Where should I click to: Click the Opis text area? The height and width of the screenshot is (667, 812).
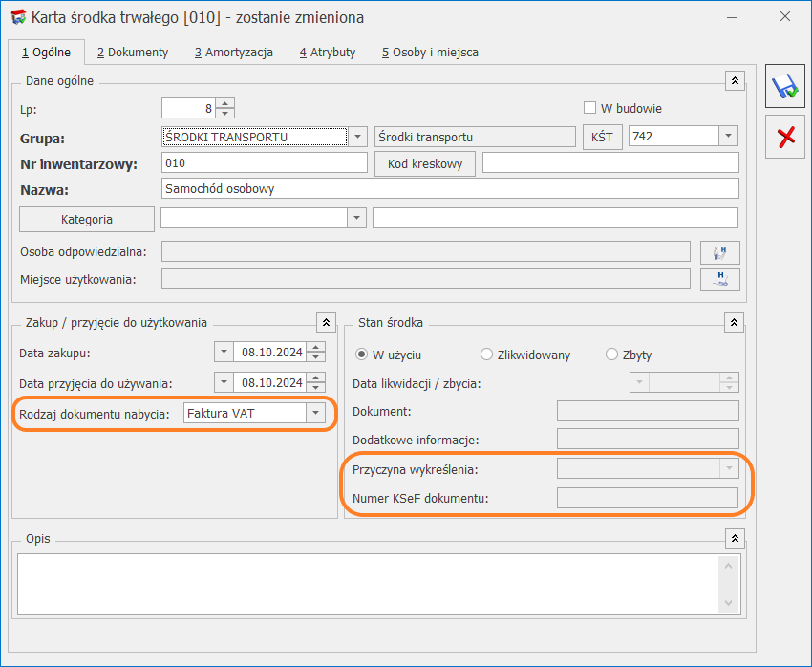click(369, 584)
